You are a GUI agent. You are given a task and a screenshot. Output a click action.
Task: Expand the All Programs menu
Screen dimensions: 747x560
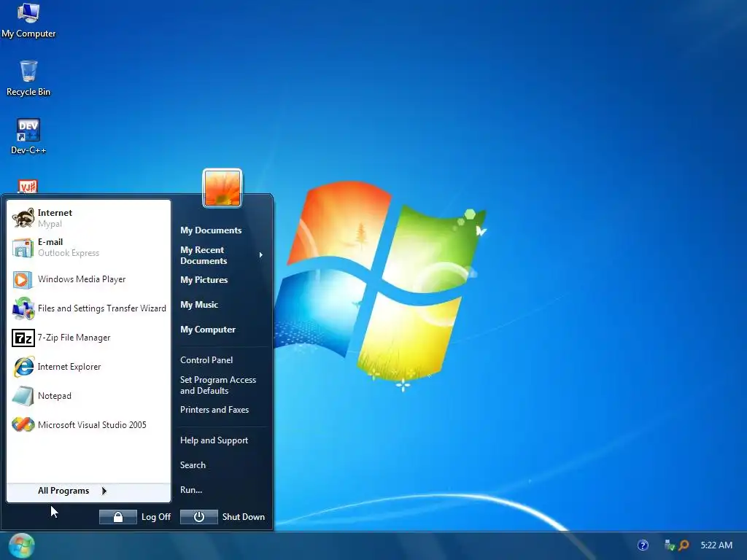pos(88,491)
